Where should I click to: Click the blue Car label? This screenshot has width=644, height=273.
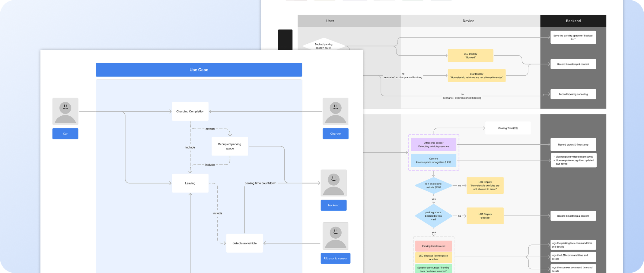point(65,133)
